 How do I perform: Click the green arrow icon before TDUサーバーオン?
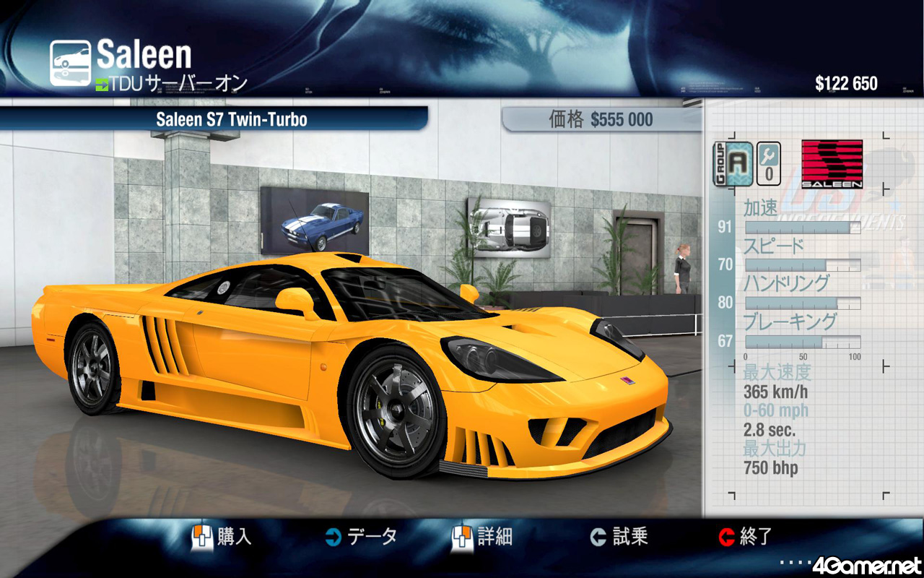(x=102, y=84)
